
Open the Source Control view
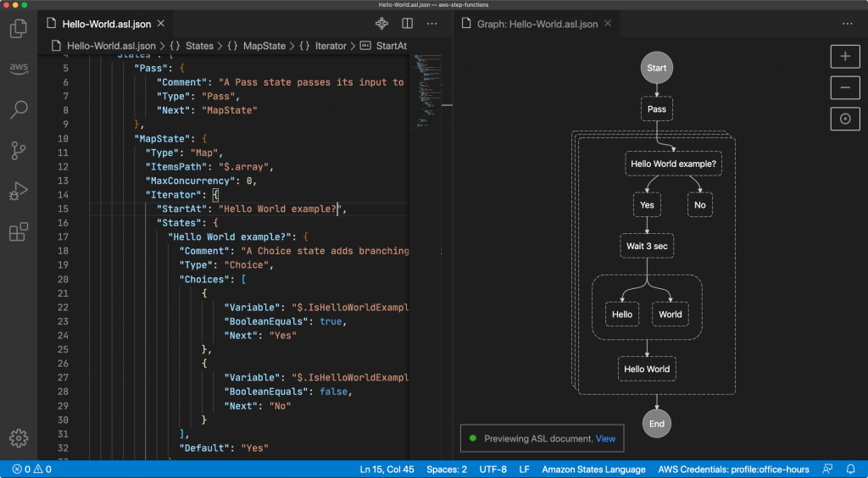(18, 151)
